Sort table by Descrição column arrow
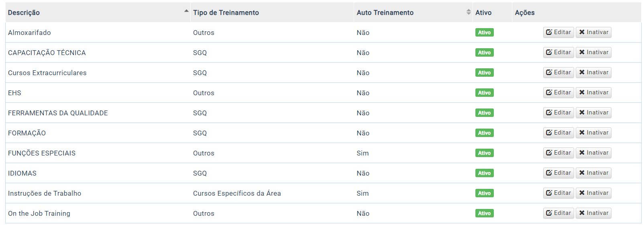Viewport: 644px width, 225px height. click(x=186, y=11)
